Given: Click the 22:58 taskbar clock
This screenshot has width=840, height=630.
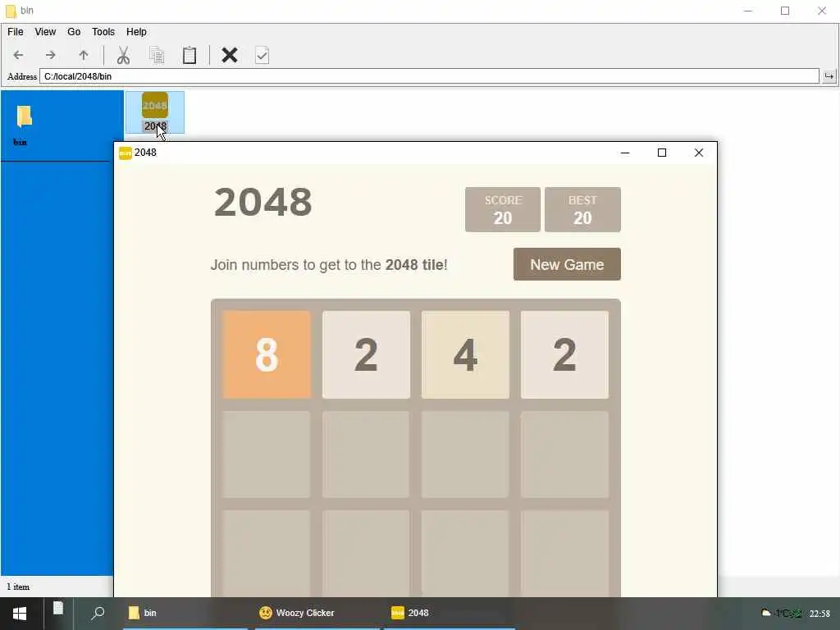Looking at the screenshot, I should pos(819,614).
